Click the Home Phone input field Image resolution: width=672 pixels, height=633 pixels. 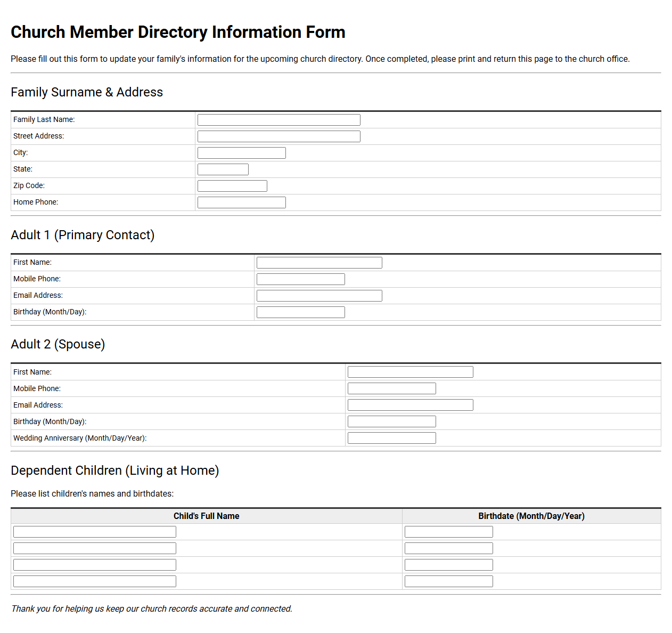[241, 202]
